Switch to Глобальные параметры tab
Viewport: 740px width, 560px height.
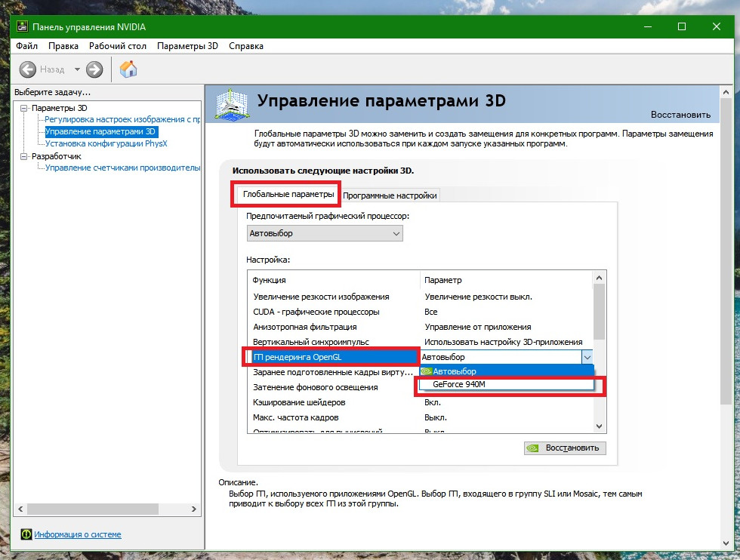click(288, 194)
